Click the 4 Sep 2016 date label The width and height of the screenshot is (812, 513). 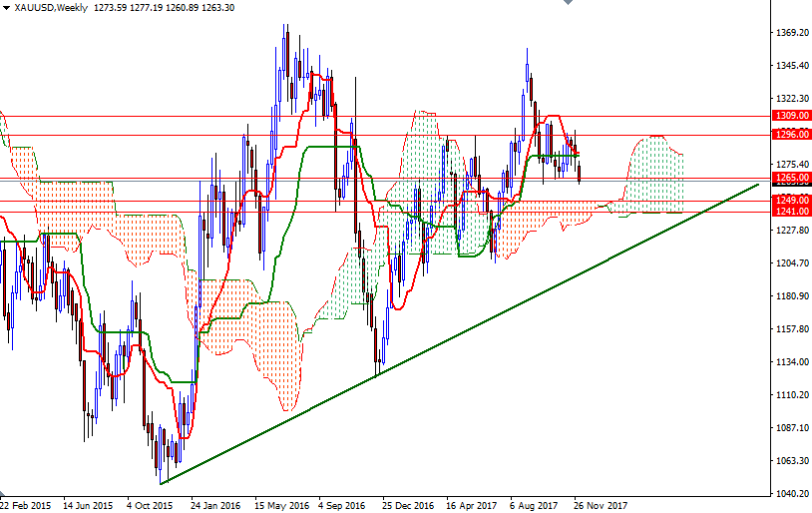[x=342, y=505]
